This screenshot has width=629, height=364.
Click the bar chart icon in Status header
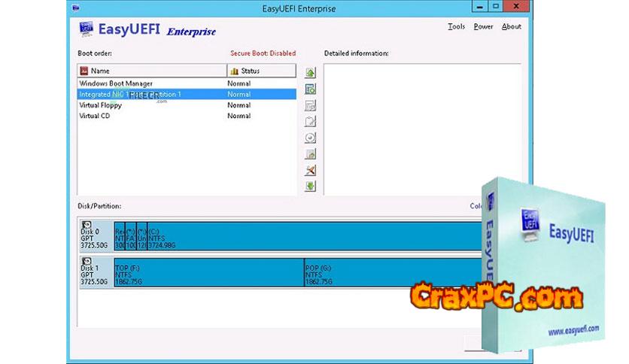click(x=234, y=71)
